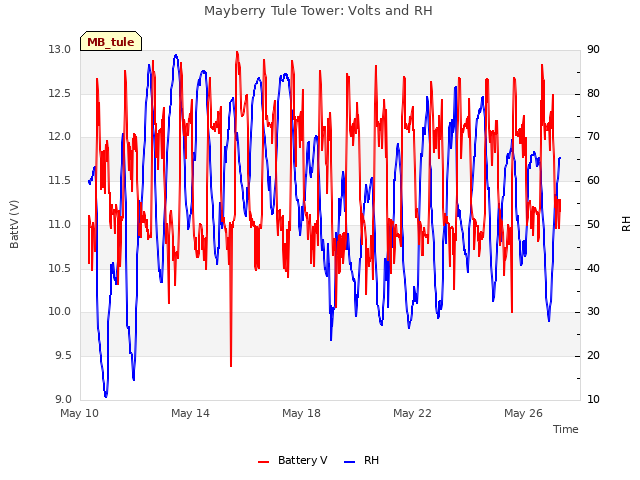Click the 70 right axis tick label
Viewport: 640px width, 480px height.
(593, 137)
